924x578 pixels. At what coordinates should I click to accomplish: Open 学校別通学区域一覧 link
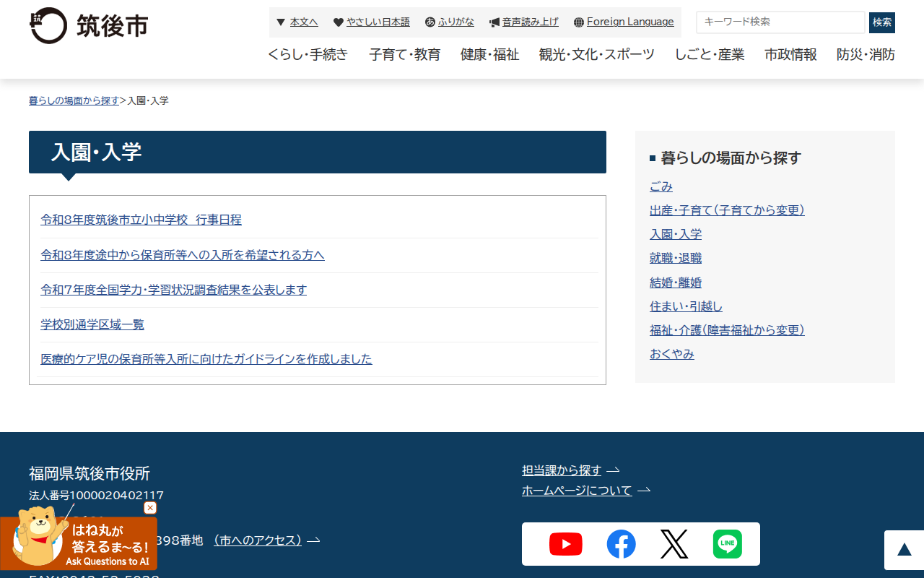[92, 324]
